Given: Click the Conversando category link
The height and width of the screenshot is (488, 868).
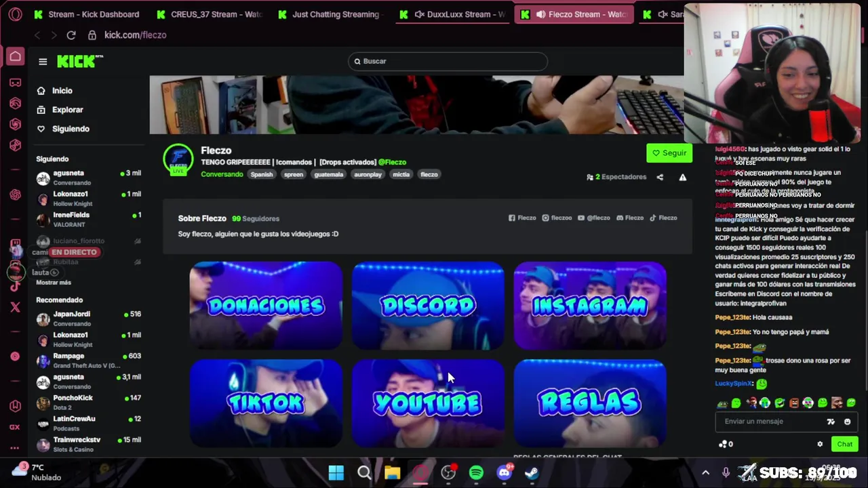Looking at the screenshot, I should 222,175.
